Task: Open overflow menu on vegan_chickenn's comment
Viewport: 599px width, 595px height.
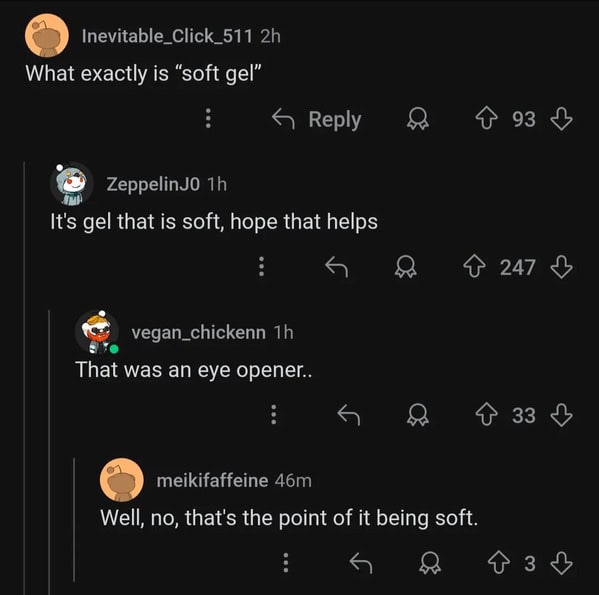Action: click(x=274, y=415)
